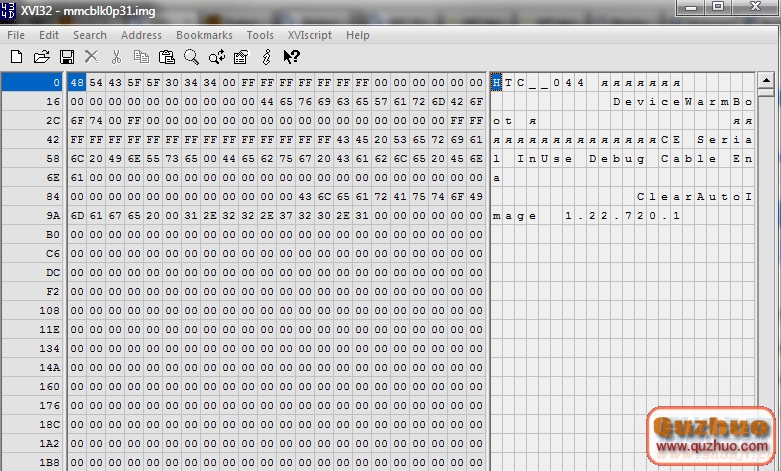
Task: Select character I of 'InUse' in text pane
Action: tap(521, 159)
